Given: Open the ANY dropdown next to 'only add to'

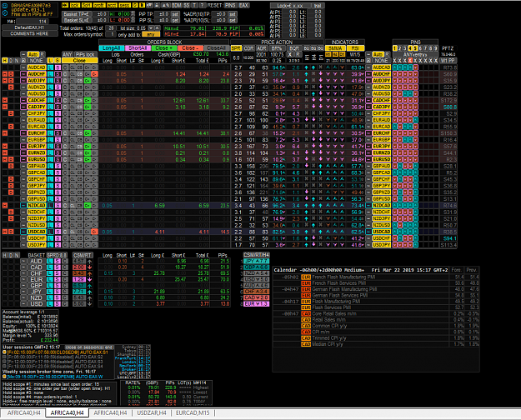Looking at the screenshot, I should (149, 34).
